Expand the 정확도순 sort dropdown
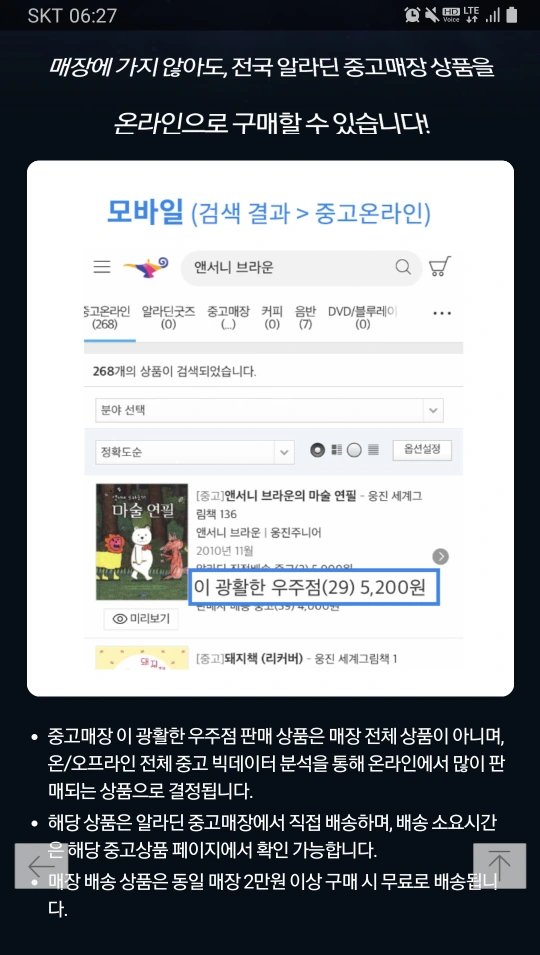The width and height of the screenshot is (540, 955). click(195, 453)
